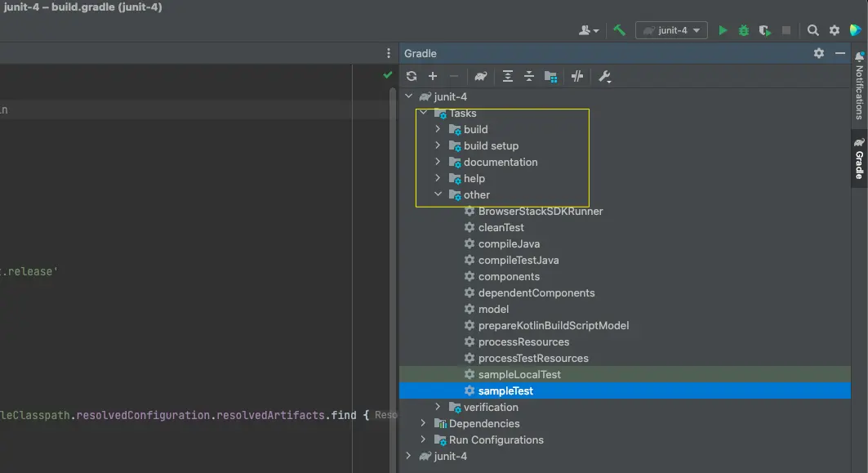Open Gradle build tool settings wrench

[605, 76]
